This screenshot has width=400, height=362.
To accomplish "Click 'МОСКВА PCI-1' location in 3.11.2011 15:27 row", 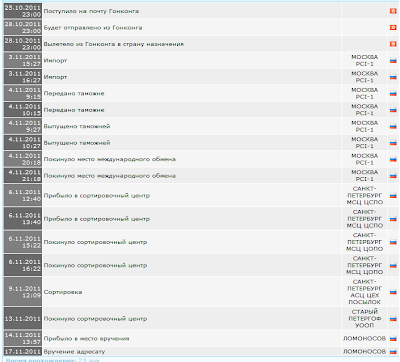I will 364,61.
